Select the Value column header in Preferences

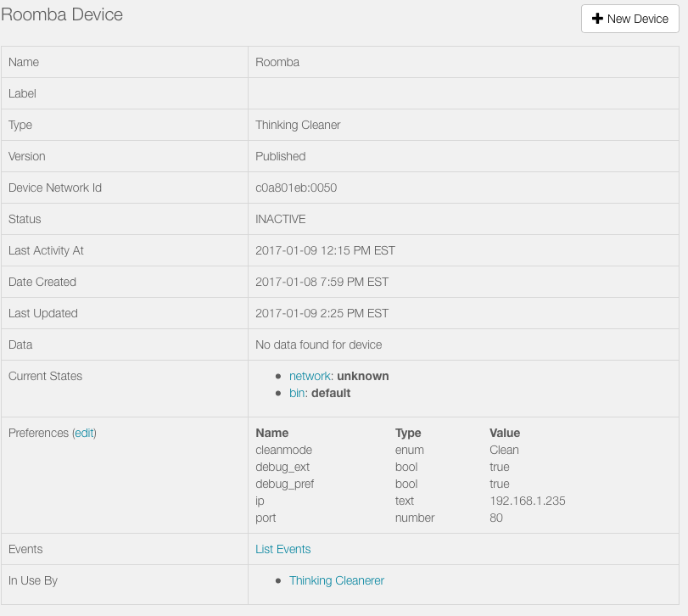point(505,433)
